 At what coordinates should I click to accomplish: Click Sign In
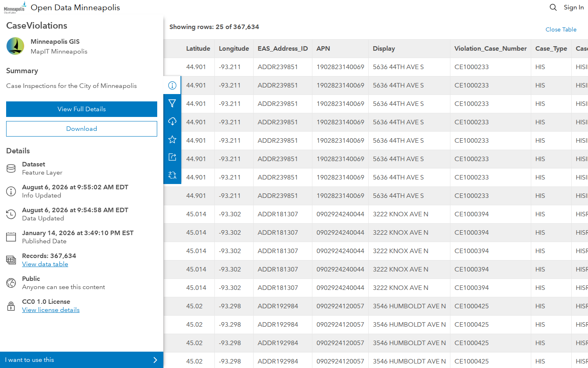coord(574,7)
